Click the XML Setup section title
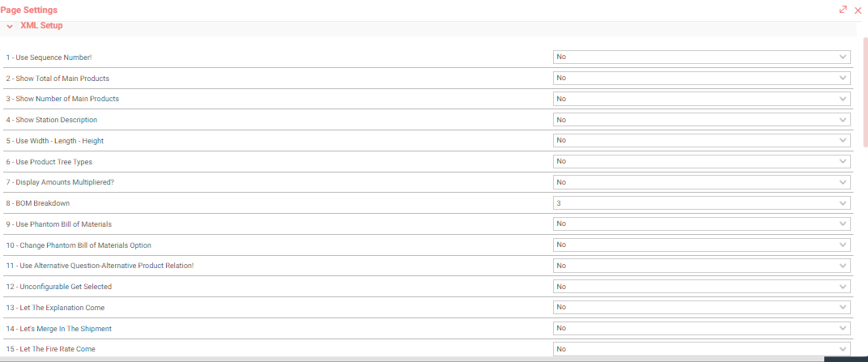The width and height of the screenshot is (868, 362). [x=41, y=25]
